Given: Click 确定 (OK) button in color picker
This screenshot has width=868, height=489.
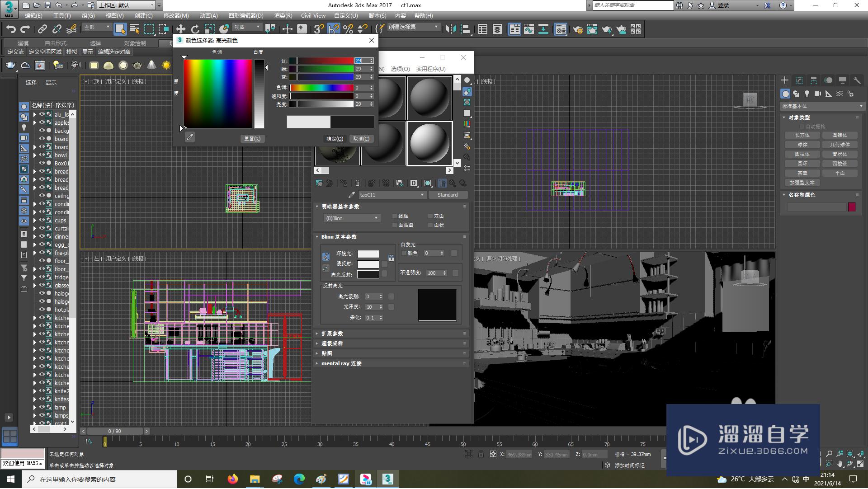Looking at the screenshot, I should (334, 138).
